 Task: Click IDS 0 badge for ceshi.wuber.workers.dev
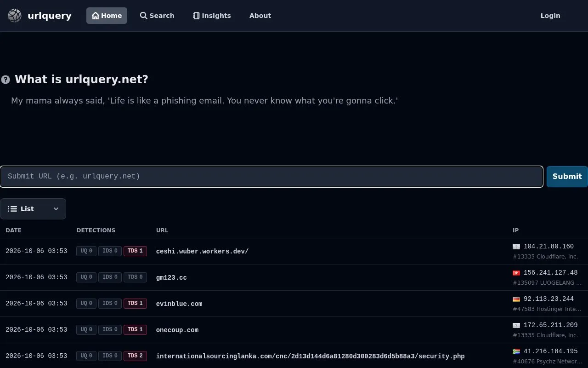(110, 251)
